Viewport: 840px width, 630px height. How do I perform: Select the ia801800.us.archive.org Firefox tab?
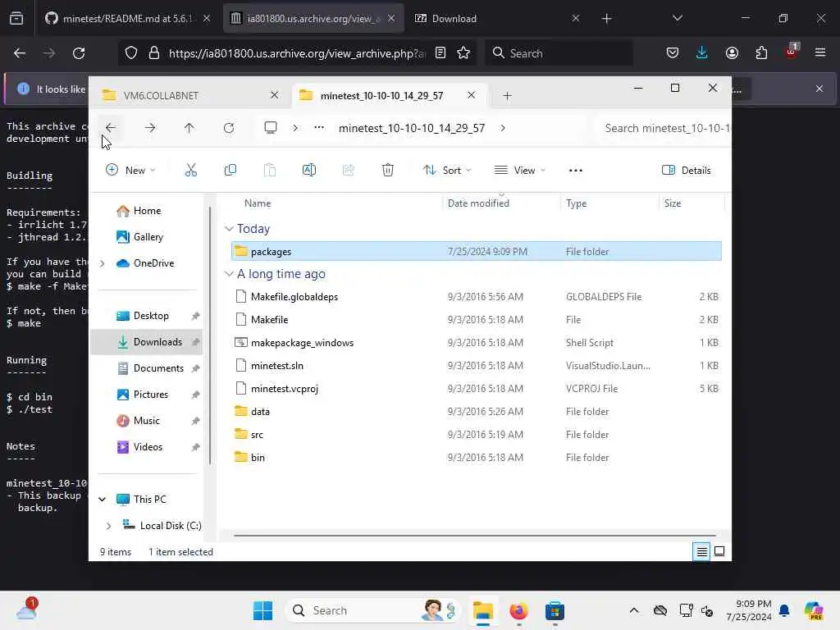(314, 19)
